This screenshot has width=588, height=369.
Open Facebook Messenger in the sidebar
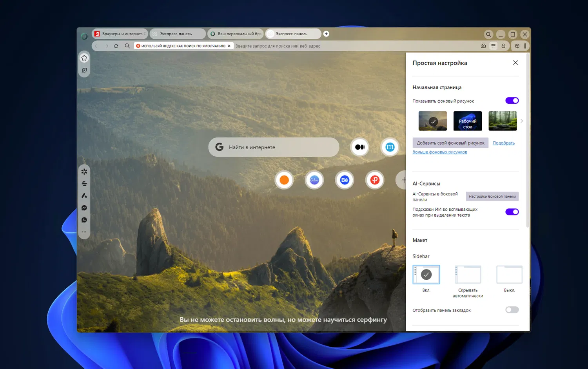(84, 208)
